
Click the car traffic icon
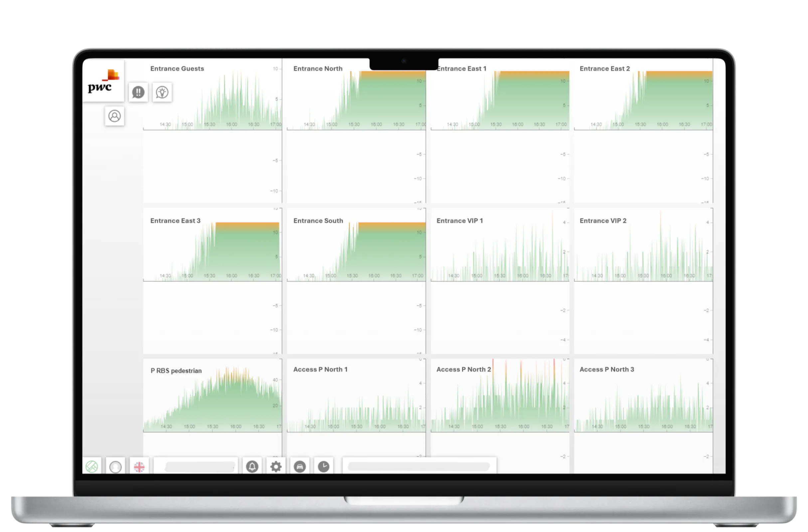(x=300, y=466)
